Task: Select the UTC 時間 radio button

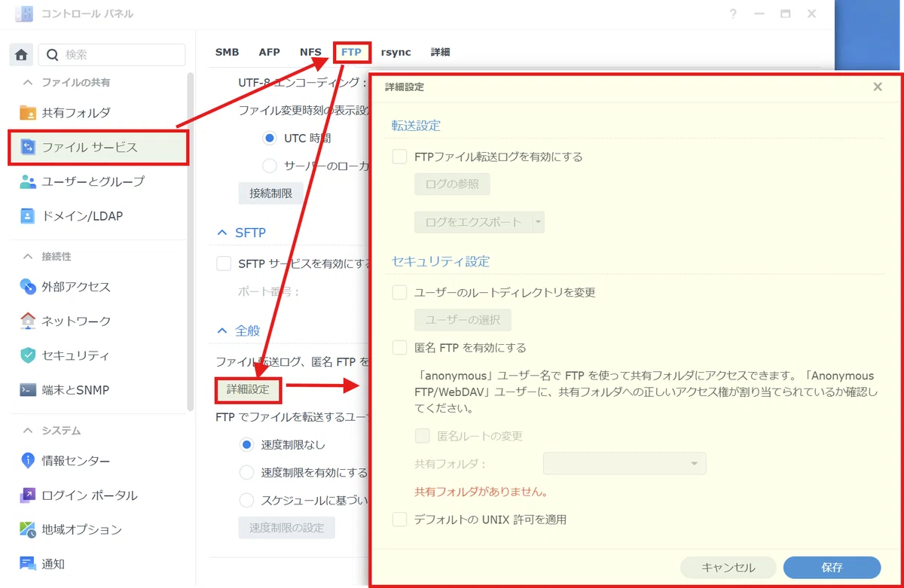Action: click(270, 139)
